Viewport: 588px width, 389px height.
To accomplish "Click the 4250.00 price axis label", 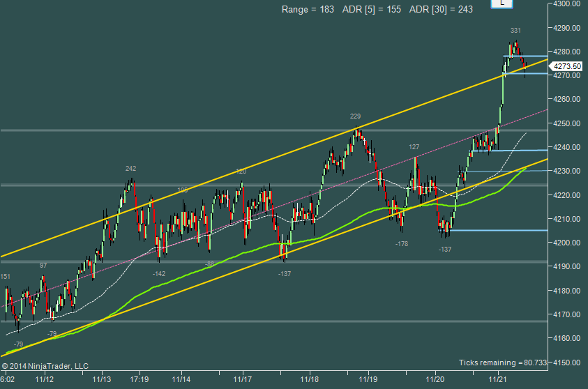I will click(566, 123).
